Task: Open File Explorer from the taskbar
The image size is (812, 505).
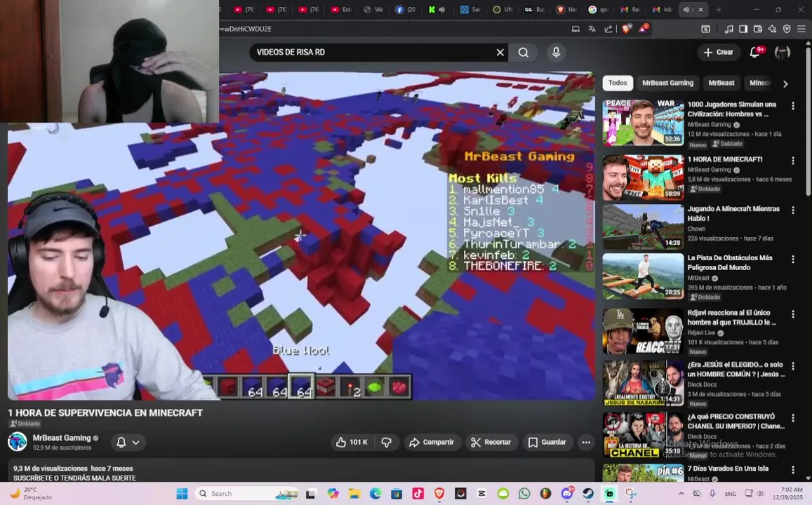Action: point(354,493)
